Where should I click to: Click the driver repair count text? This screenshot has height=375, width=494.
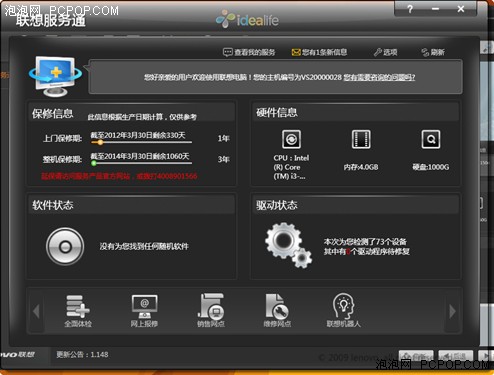(x=367, y=251)
